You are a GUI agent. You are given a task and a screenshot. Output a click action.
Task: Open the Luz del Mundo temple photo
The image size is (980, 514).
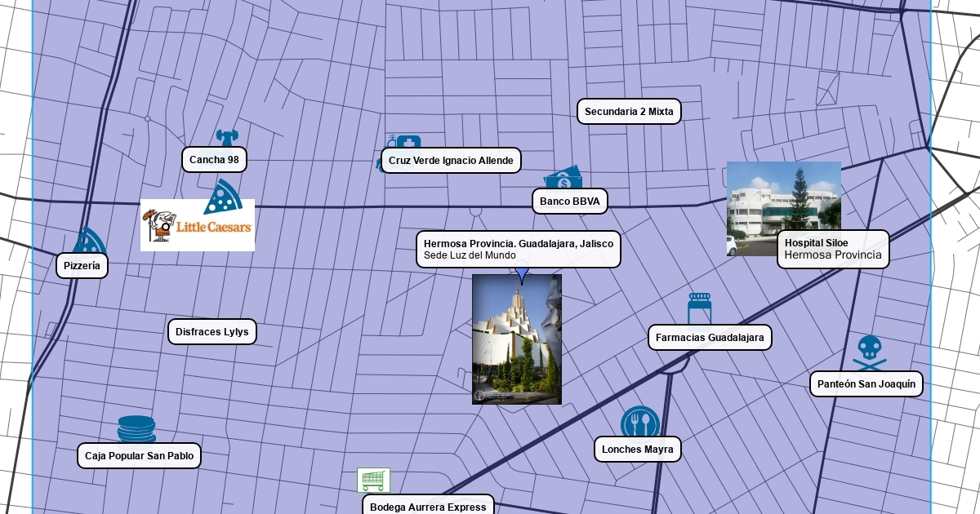point(516,339)
